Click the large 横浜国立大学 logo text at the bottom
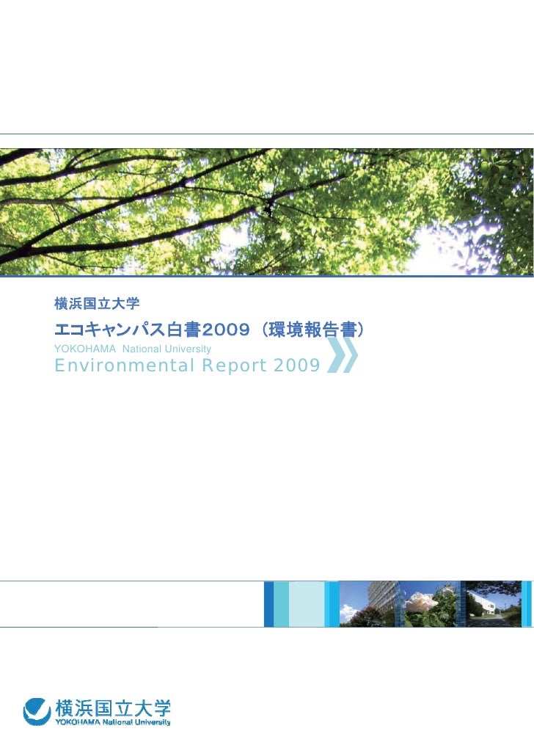534x756 pixels. (x=113, y=708)
